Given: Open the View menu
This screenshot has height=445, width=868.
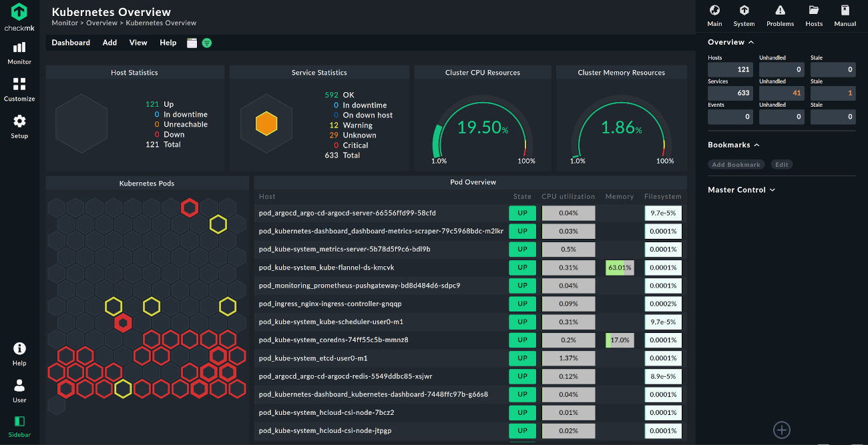Looking at the screenshot, I should click(x=138, y=43).
